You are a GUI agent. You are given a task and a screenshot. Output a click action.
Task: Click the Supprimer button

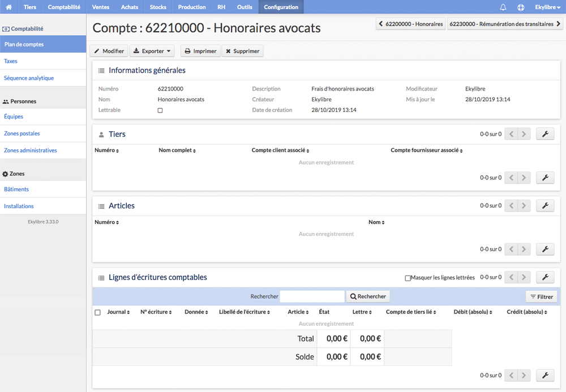click(243, 51)
